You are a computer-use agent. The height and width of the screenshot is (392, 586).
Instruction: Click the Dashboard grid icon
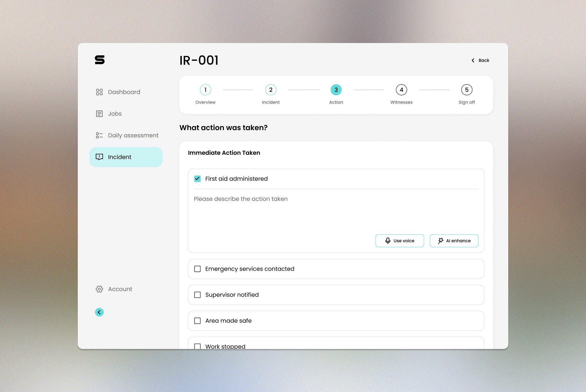tap(99, 92)
